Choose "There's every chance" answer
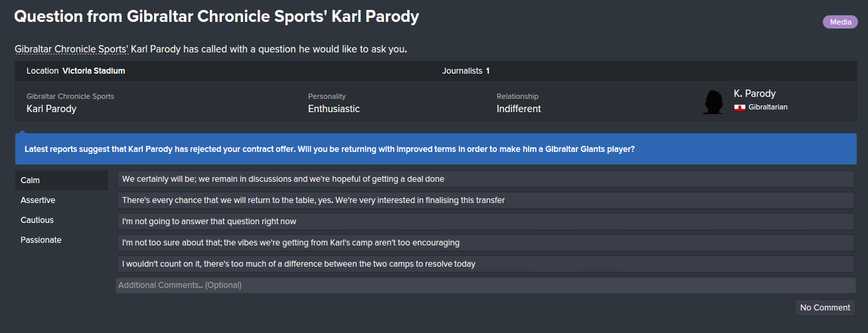The image size is (868, 333). [x=485, y=200]
